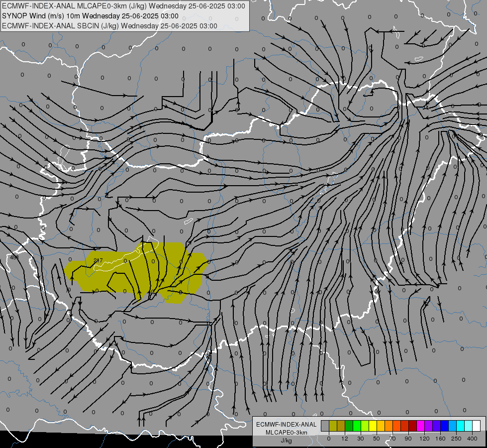Click the legend scale value 250
Image resolution: width=487 pixels, height=448 pixels.
[456, 439]
